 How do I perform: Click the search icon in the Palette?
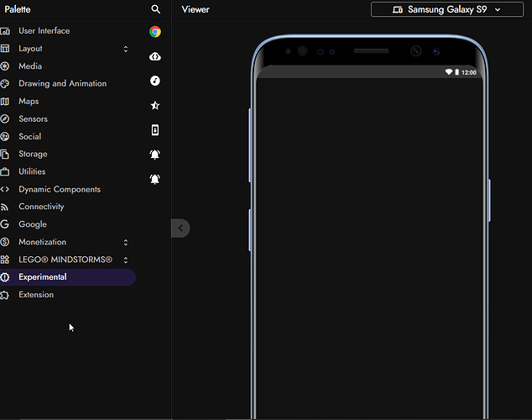pos(155,9)
